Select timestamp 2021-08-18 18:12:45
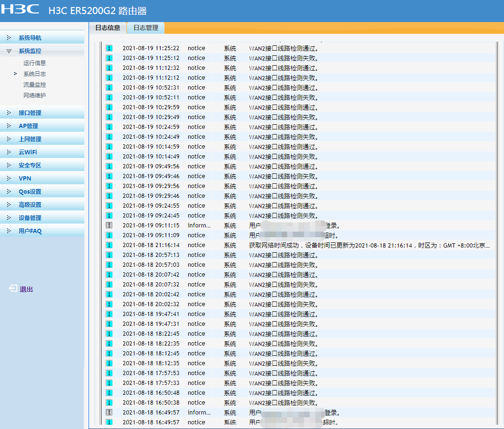The height and width of the screenshot is (429, 504). coord(151,354)
